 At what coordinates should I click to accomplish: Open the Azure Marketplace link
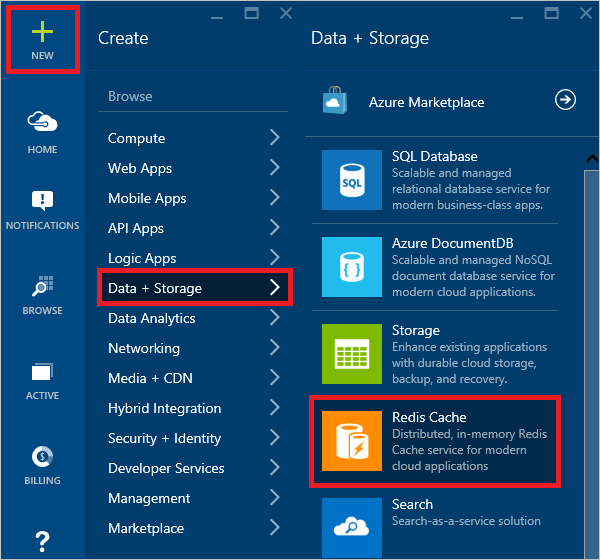click(x=427, y=102)
